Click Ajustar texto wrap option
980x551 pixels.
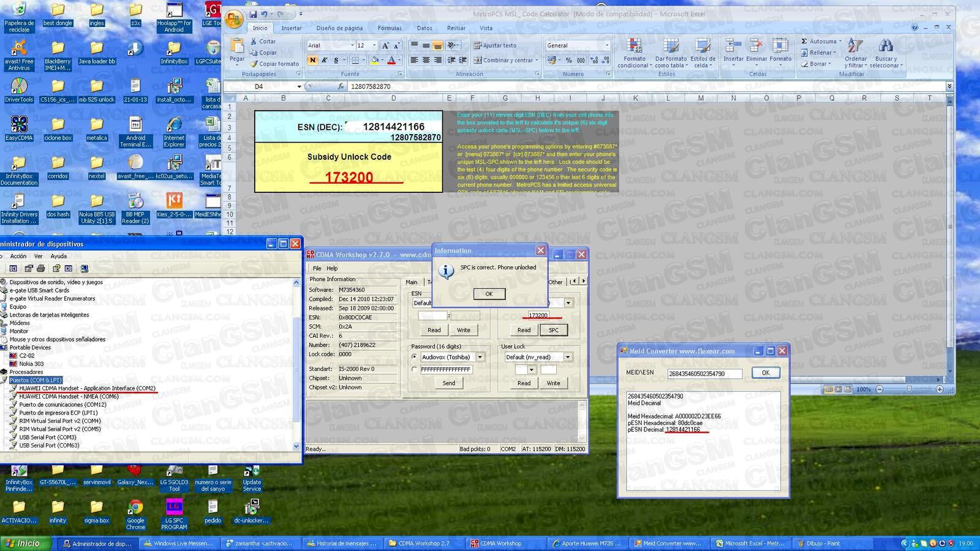point(495,45)
